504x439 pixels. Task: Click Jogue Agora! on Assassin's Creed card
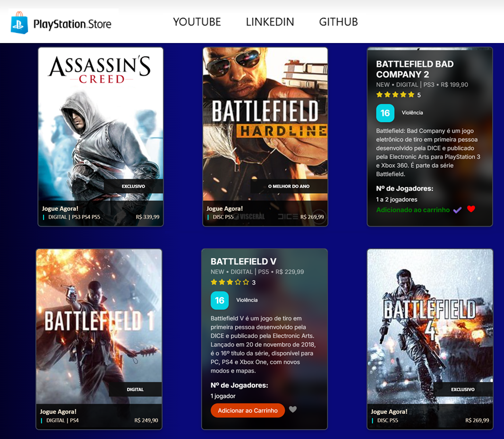(60, 208)
